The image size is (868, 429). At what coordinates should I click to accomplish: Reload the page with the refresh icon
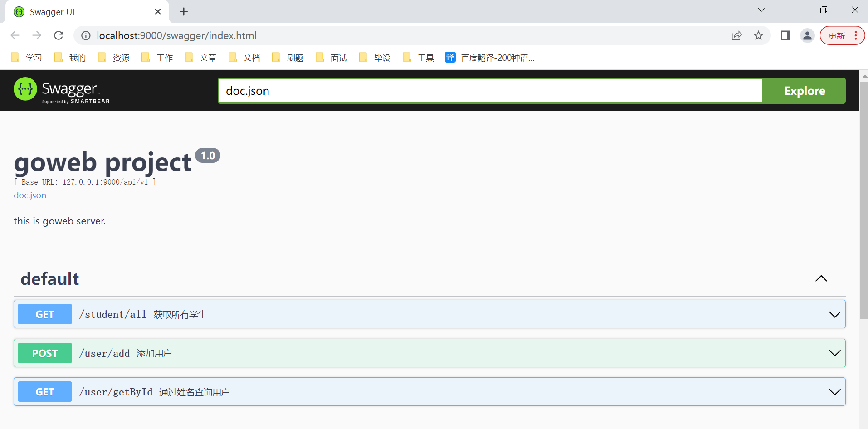[x=59, y=35]
